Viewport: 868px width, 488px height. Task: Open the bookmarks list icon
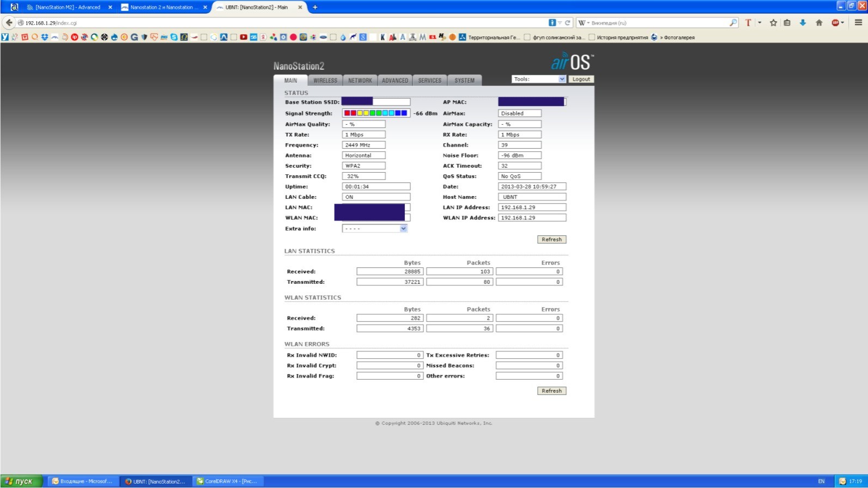[787, 22]
